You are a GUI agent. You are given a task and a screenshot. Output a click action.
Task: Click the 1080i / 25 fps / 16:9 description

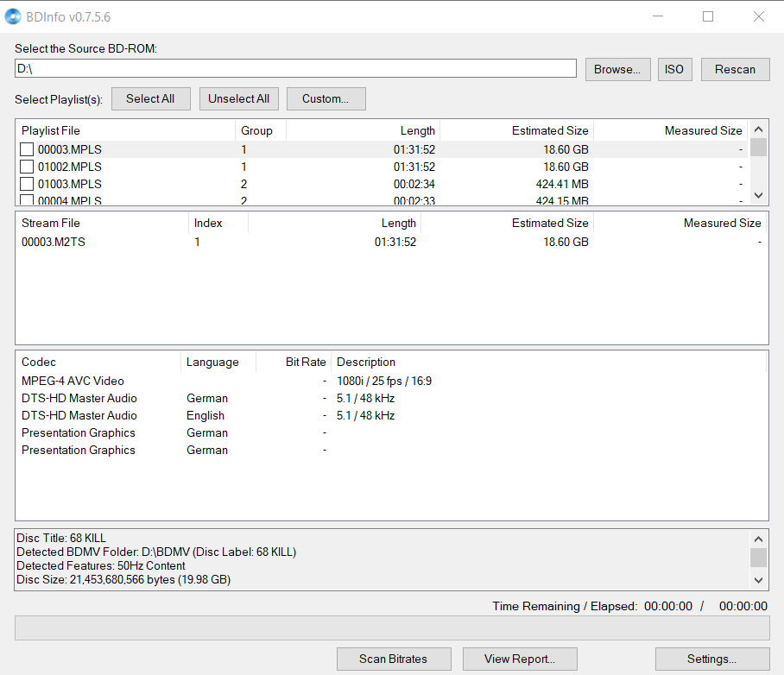pyautogui.click(x=384, y=381)
